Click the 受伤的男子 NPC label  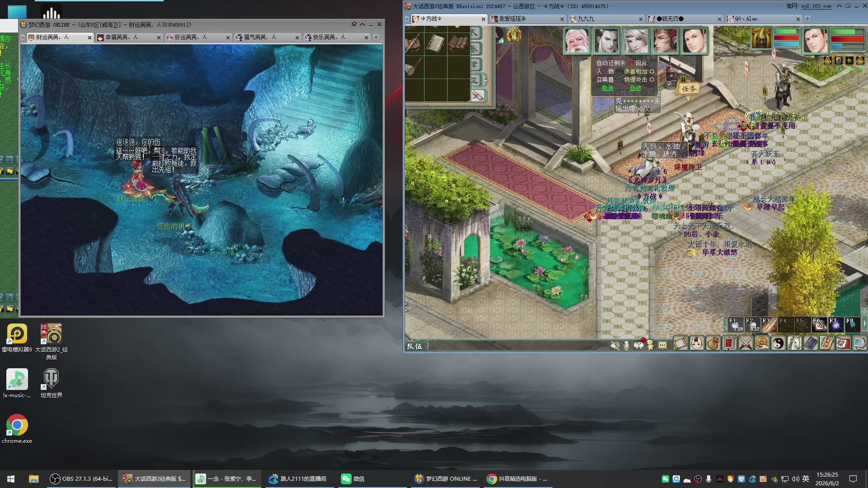[175, 226]
